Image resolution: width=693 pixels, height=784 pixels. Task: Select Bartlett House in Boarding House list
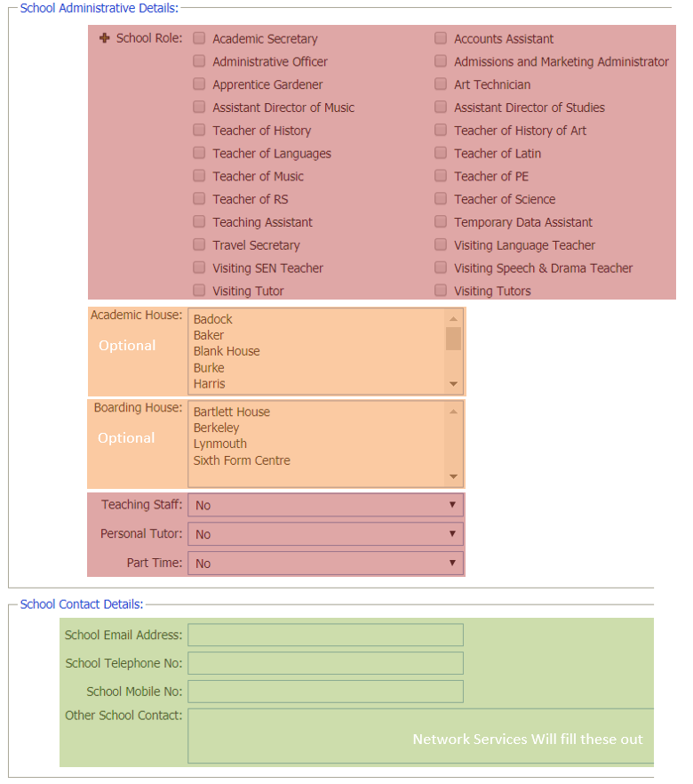(x=232, y=412)
